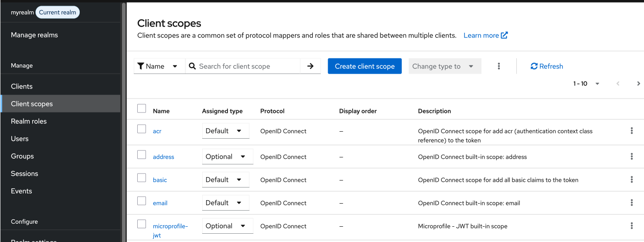The image size is (644, 242).
Task: Open kebab menu for email row
Action: 631,203
